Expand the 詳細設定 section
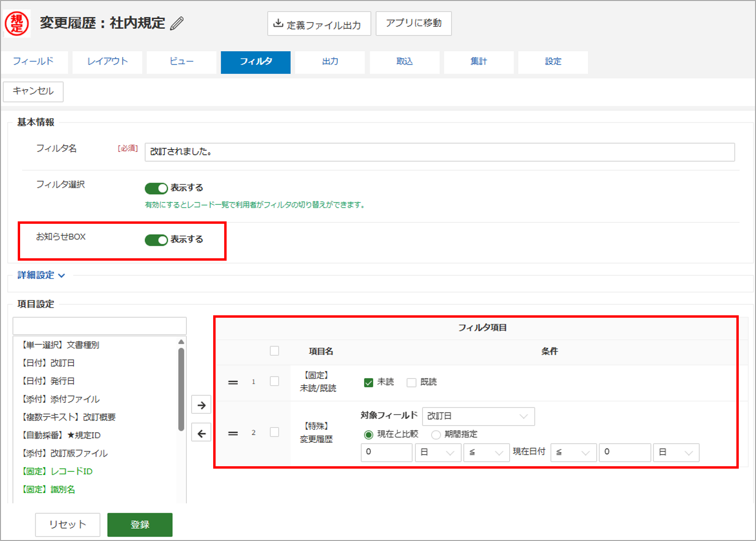The height and width of the screenshot is (541, 756). 41,275
